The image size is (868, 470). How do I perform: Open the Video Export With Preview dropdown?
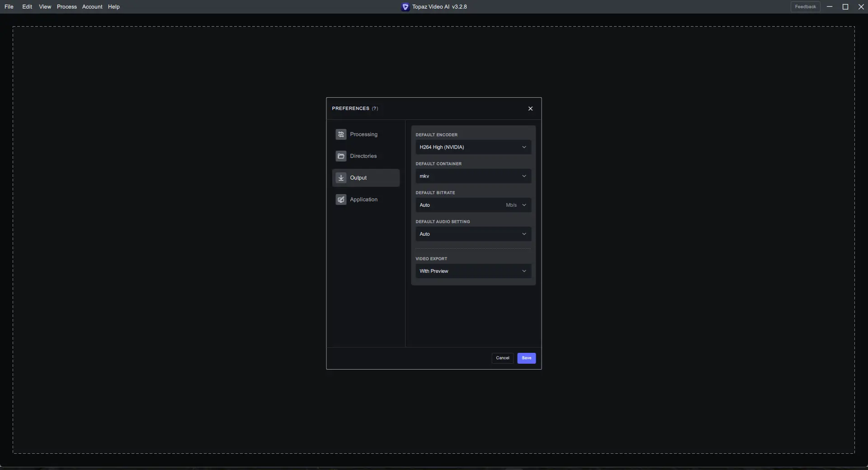(x=473, y=271)
